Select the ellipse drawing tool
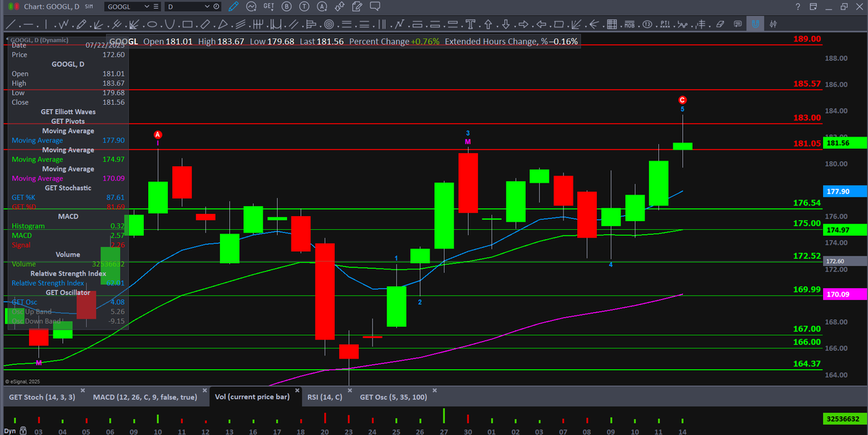Screen dimensions: 868x435 pyautogui.click(x=152, y=25)
